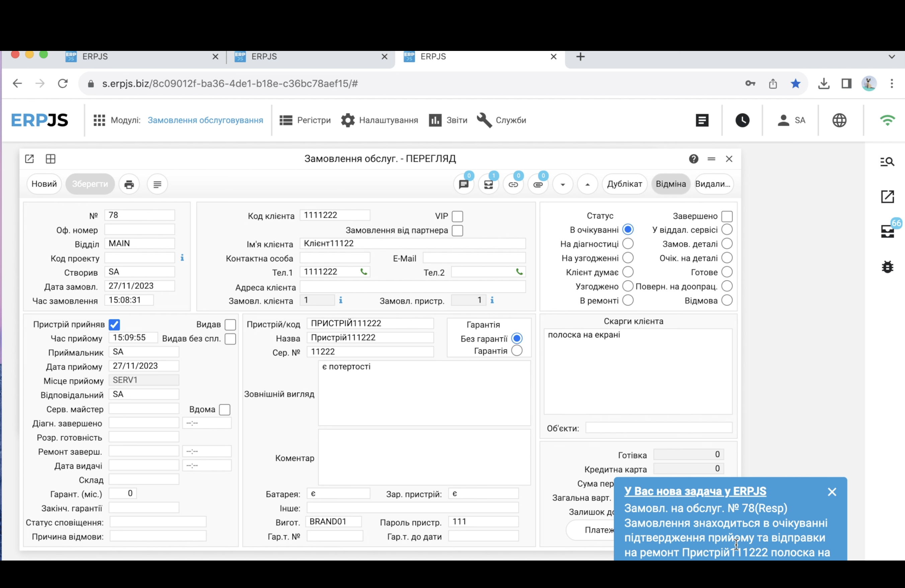Click the printer icon in order toolbar
This screenshot has height=588, width=905.
[129, 185]
